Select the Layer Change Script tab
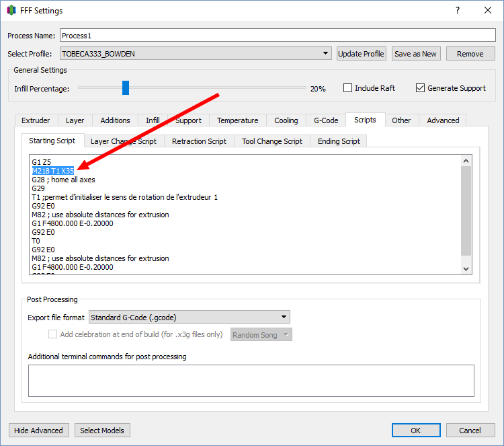 124,141
